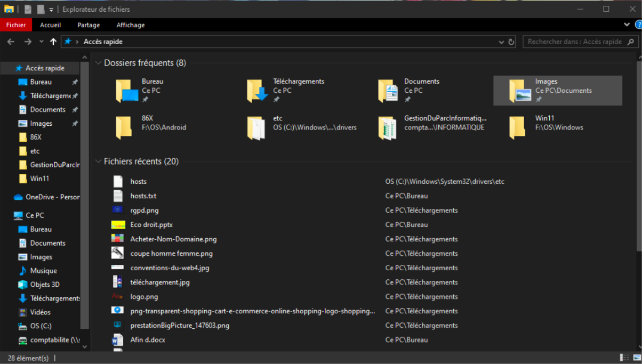The image size is (642, 364).
Task: Select Ce PC in navigation pane
Action: pyautogui.click(x=35, y=215)
